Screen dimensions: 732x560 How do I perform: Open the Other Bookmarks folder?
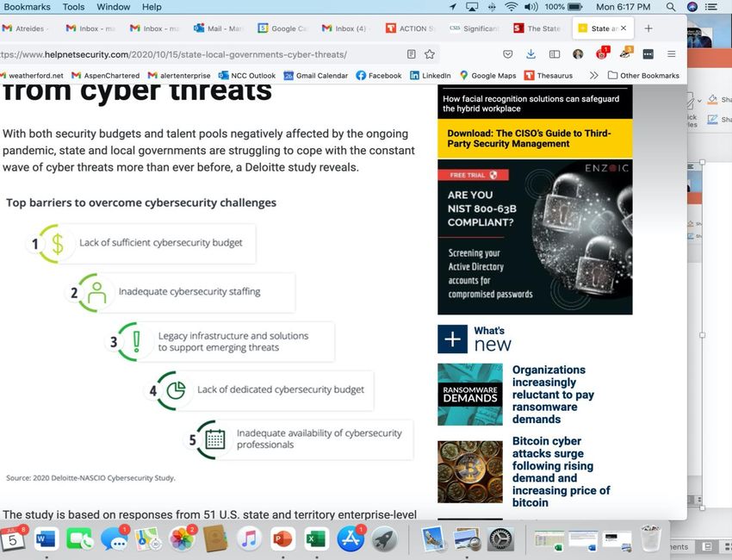click(x=644, y=75)
